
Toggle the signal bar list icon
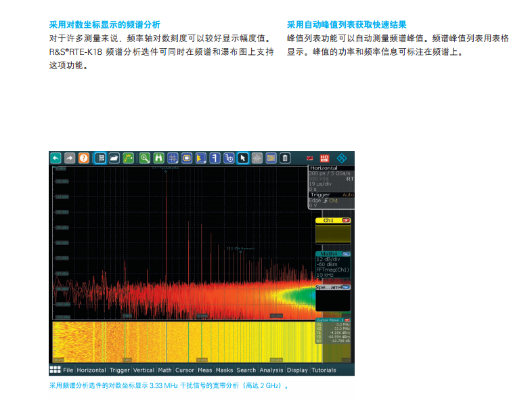click(100, 158)
